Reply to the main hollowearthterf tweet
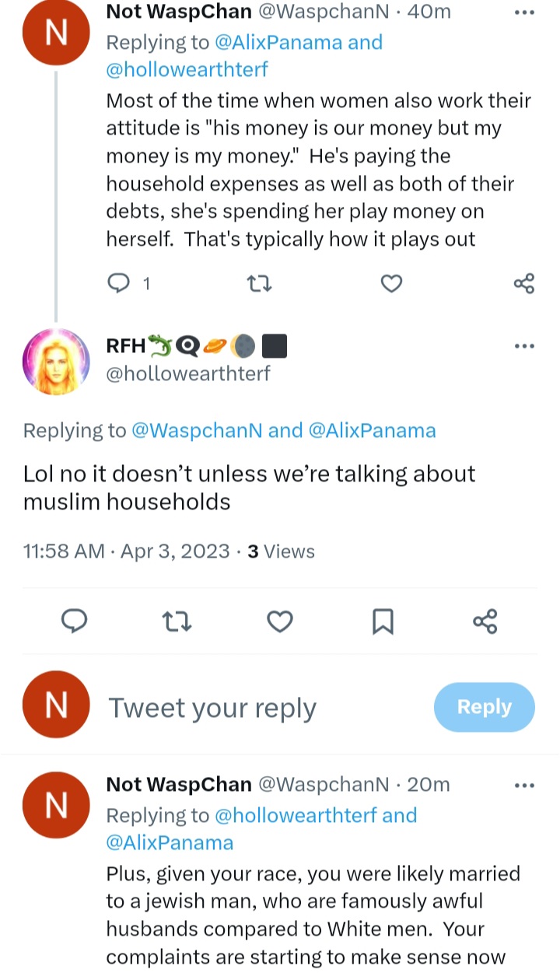Viewport: 560px width, 980px height. (74, 621)
